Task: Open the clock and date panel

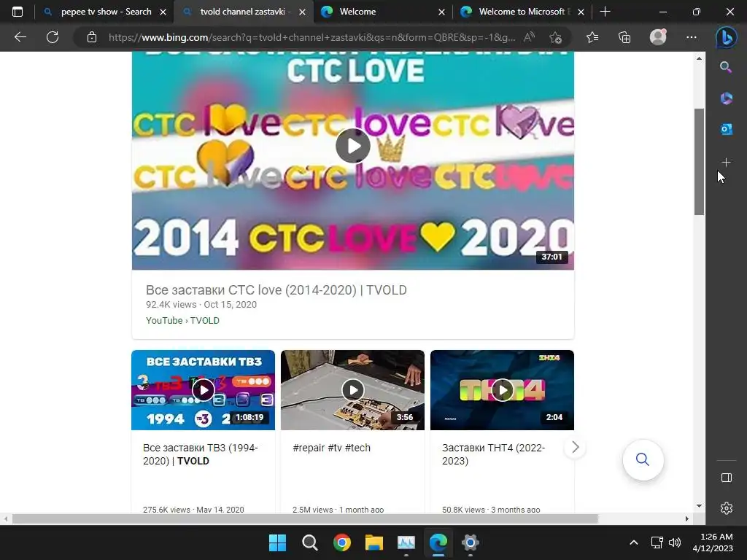Action: pos(713,542)
